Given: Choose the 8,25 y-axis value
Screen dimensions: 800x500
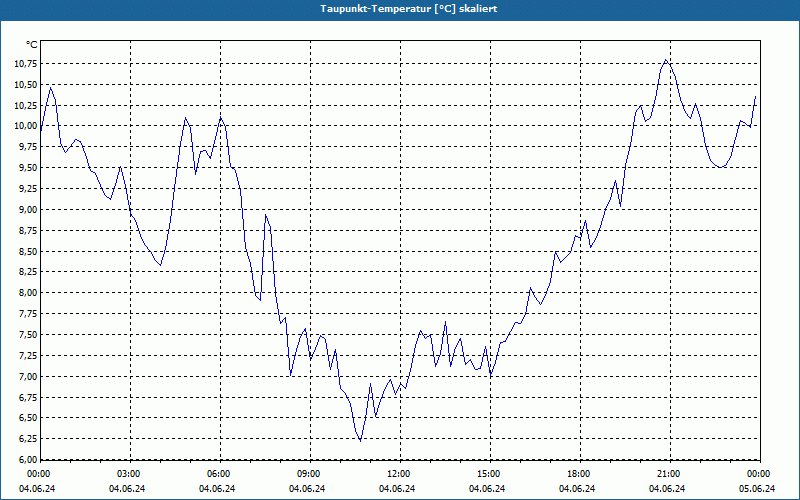Looking at the screenshot, I should pos(28,272).
